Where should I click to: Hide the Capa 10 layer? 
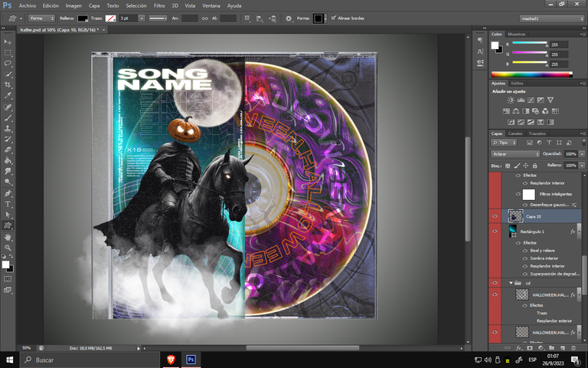pos(495,216)
